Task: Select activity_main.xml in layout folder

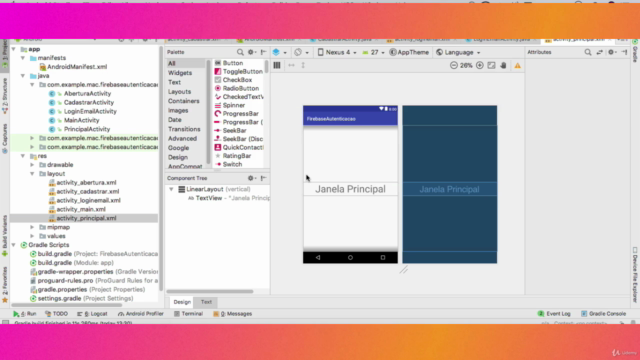Action: [x=81, y=209]
